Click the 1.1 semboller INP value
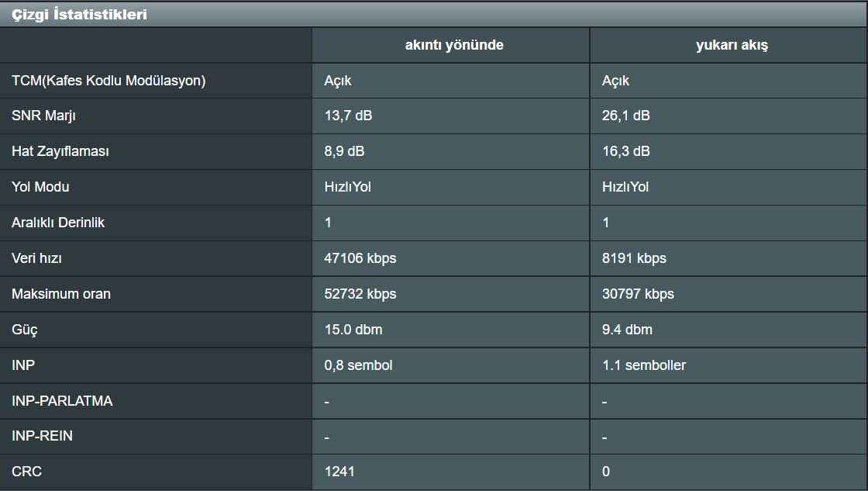Image resolution: width=868 pixels, height=491 pixels. [644, 365]
